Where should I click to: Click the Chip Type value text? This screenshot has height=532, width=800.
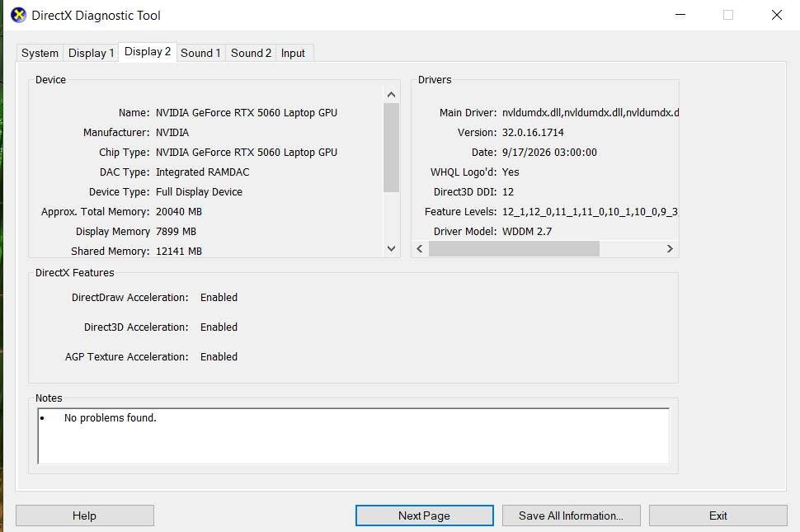247,153
